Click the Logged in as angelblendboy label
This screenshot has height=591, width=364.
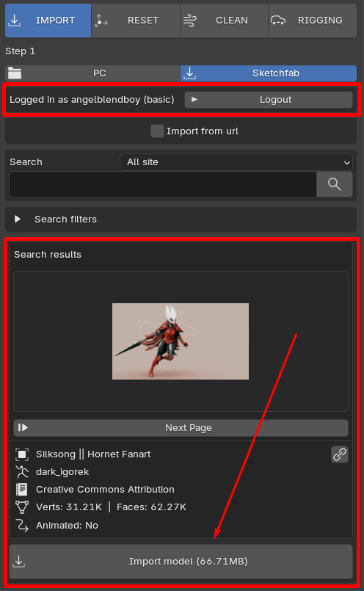(92, 100)
